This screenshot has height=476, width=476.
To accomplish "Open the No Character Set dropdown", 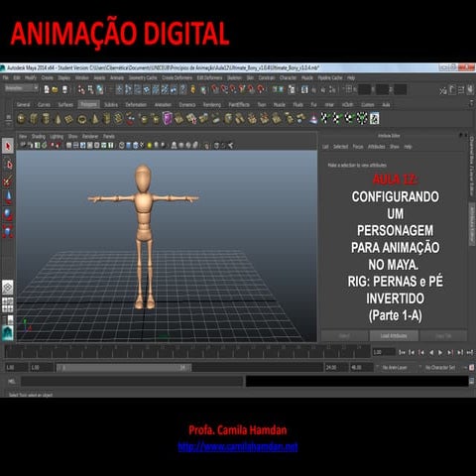I will [440, 367].
